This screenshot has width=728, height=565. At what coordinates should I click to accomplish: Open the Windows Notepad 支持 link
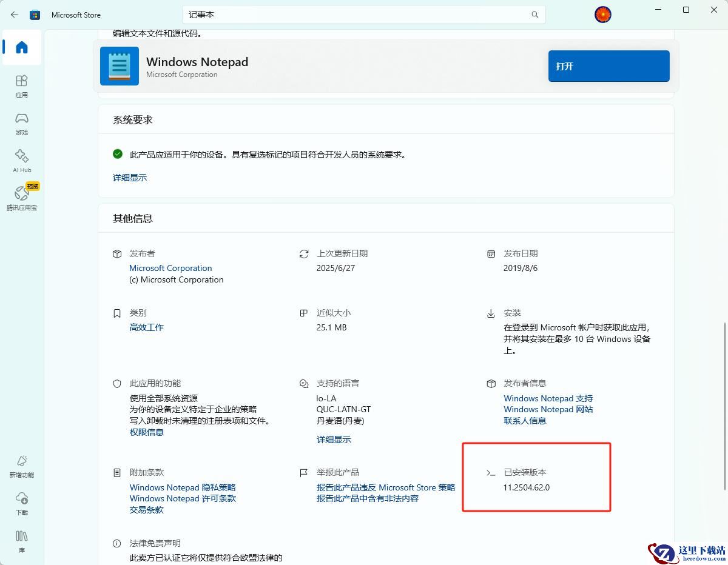coord(548,398)
